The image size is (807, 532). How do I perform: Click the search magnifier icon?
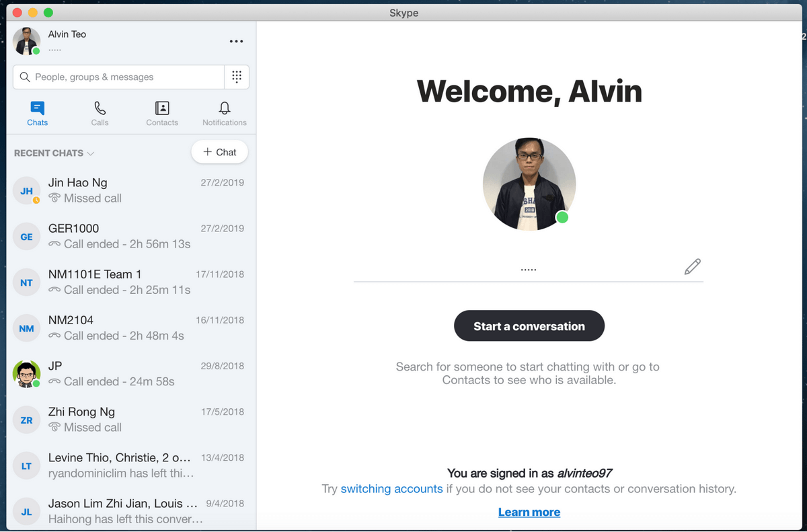[x=25, y=77]
